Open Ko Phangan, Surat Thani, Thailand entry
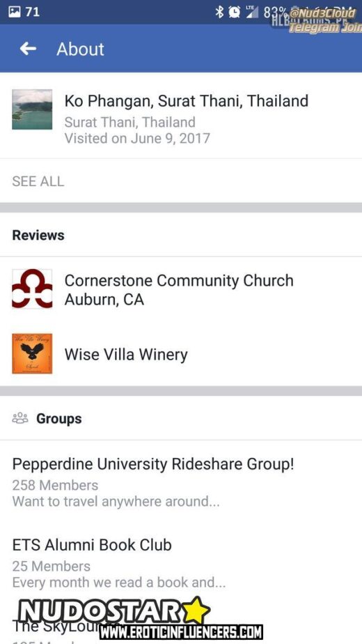 (181, 116)
